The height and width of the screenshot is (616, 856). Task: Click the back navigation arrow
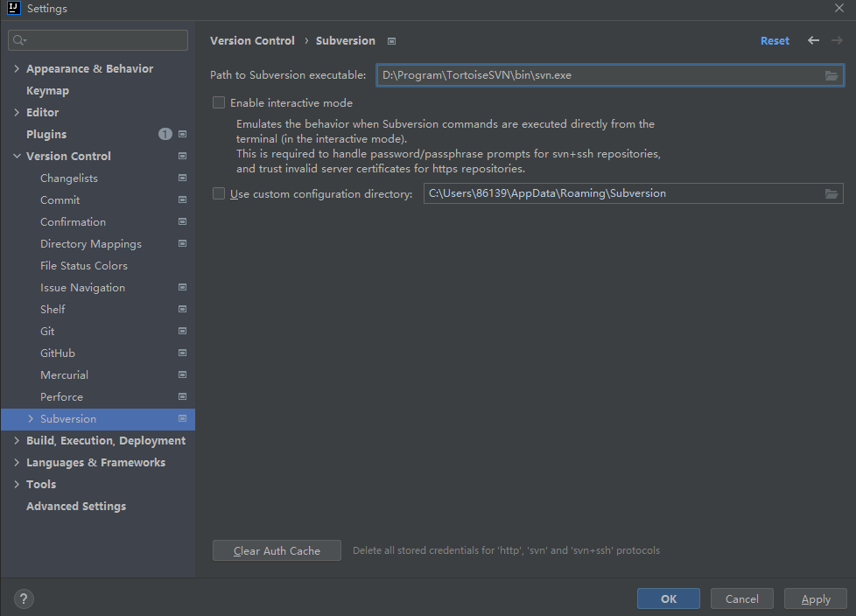[x=812, y=40]
